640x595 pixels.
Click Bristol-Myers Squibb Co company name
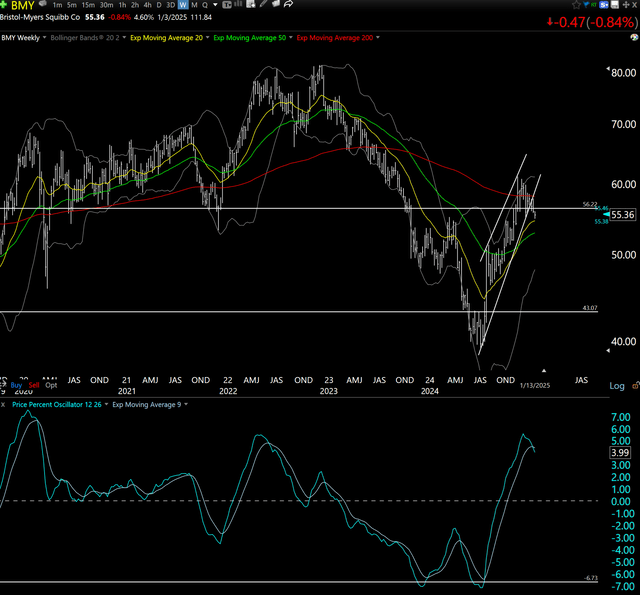click(40, 17)
